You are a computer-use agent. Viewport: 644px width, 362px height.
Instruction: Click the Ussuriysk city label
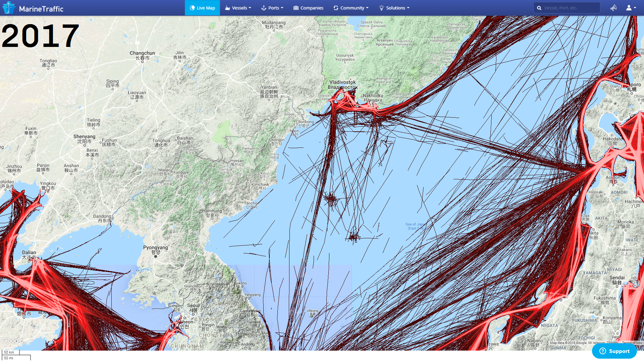click(345, 57)
